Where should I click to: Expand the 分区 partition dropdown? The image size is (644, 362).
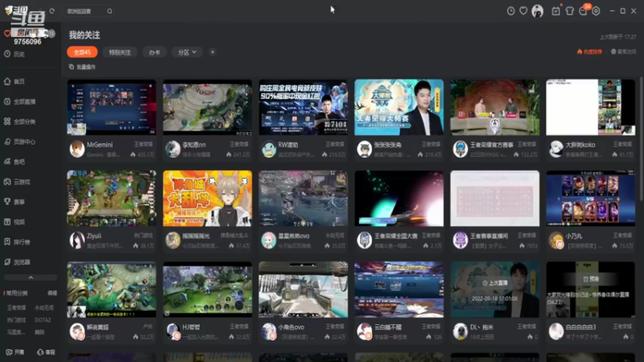[x=187, y=52]
